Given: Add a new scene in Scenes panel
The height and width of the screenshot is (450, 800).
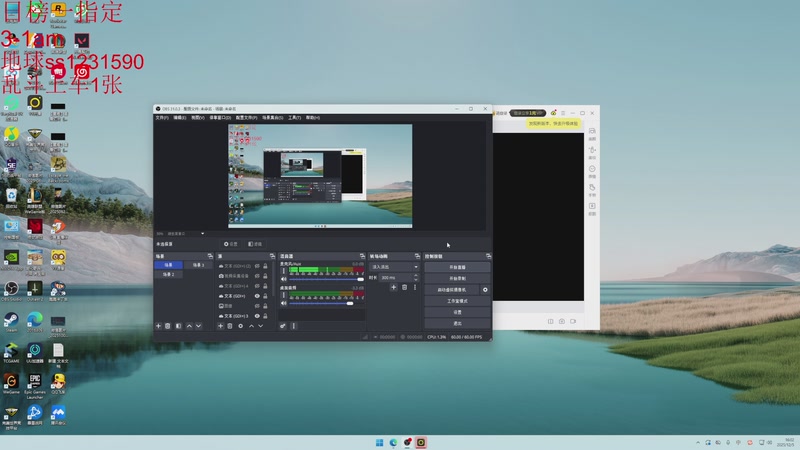Looking at the screenshot, I should tap(158, 326).
